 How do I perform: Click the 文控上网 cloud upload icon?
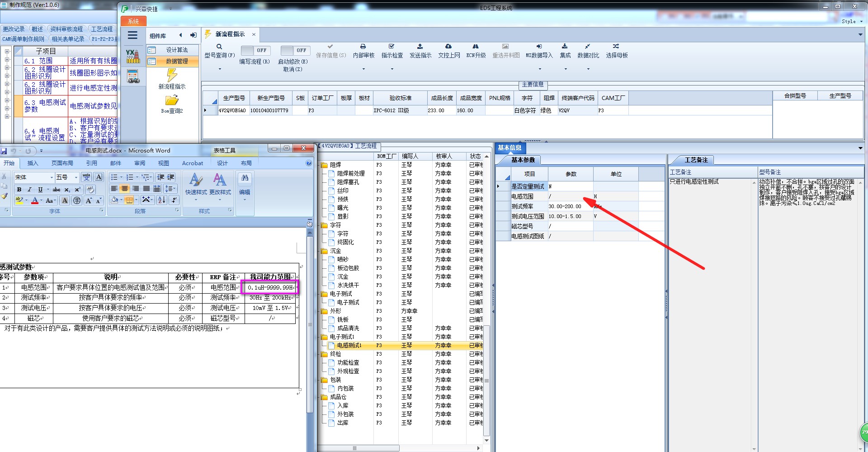(448, 47)
